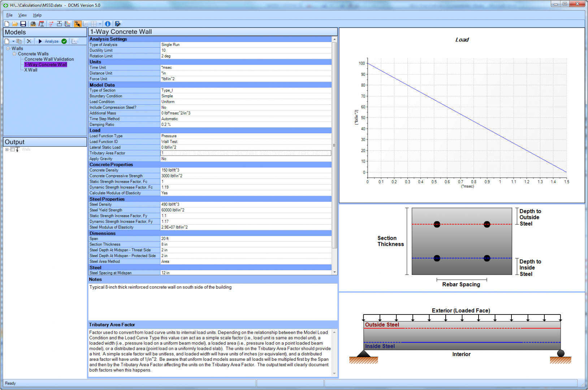Image resolution: width=588 pixels, height=390 pixels.
Task: Click the Save toolbar icon
Action: coord(23,23)
